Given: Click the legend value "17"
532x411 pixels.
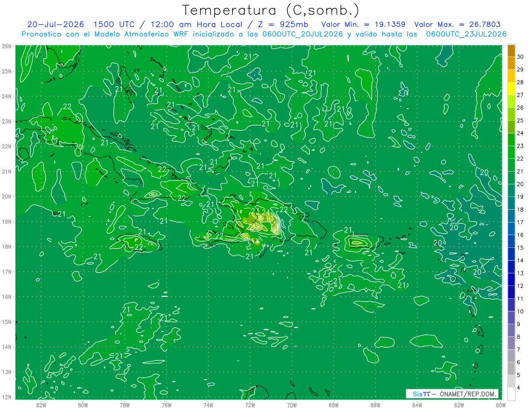Looking at the screenshot, I should 520,222.
